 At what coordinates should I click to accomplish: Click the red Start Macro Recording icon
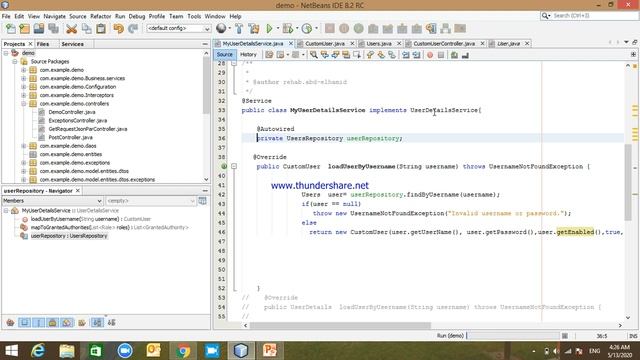[x=430, y=55]
